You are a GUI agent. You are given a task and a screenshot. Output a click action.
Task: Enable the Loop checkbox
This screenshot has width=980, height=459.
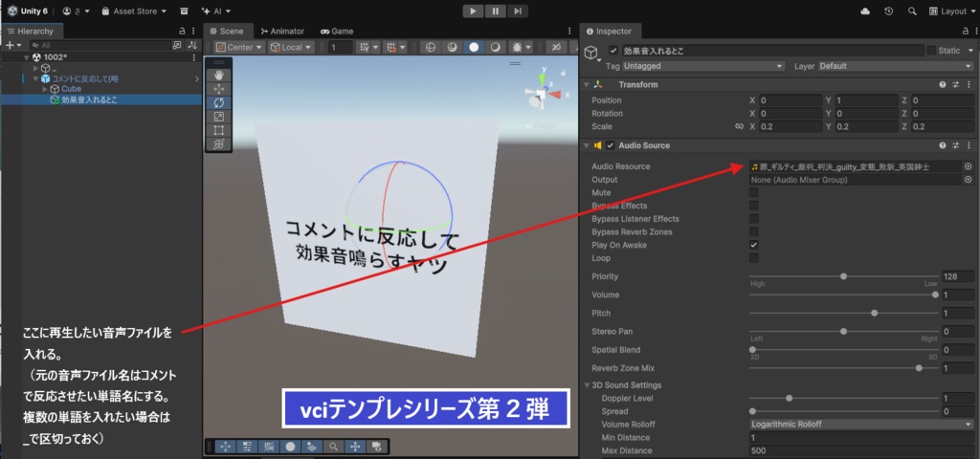754,258
